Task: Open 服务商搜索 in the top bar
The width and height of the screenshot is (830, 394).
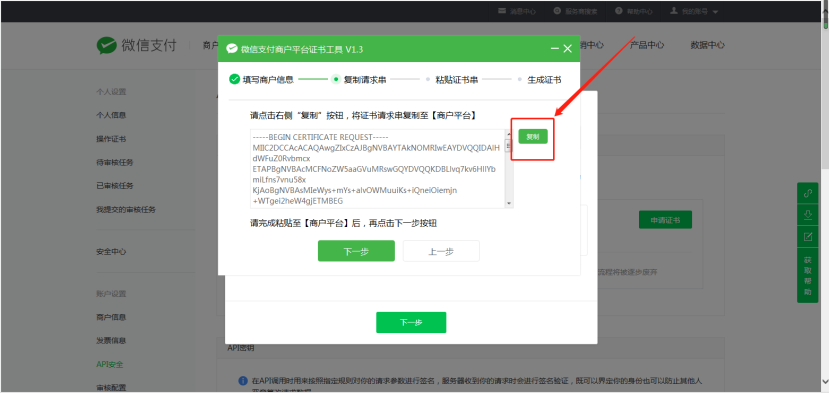Action: pyautogui.click(x=575, y=11)
